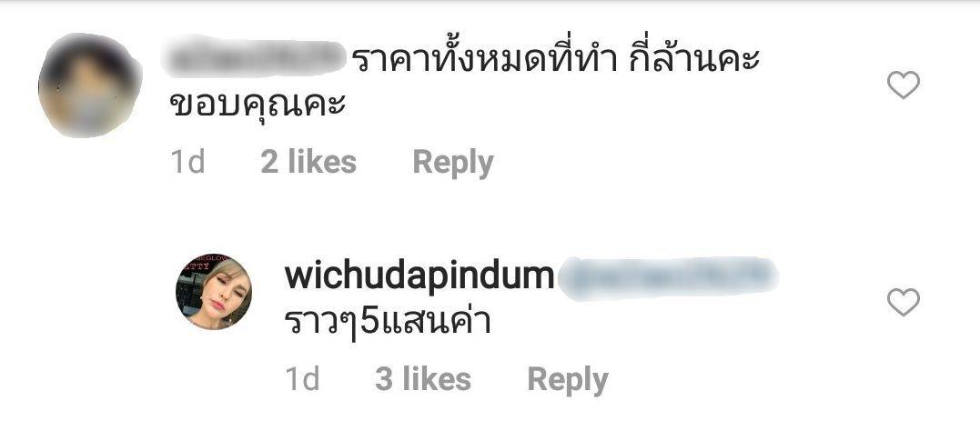Tap Reply next to 2 likes
Screen dimensions: 980x441
pyautogui.click(x=453, y=163)
